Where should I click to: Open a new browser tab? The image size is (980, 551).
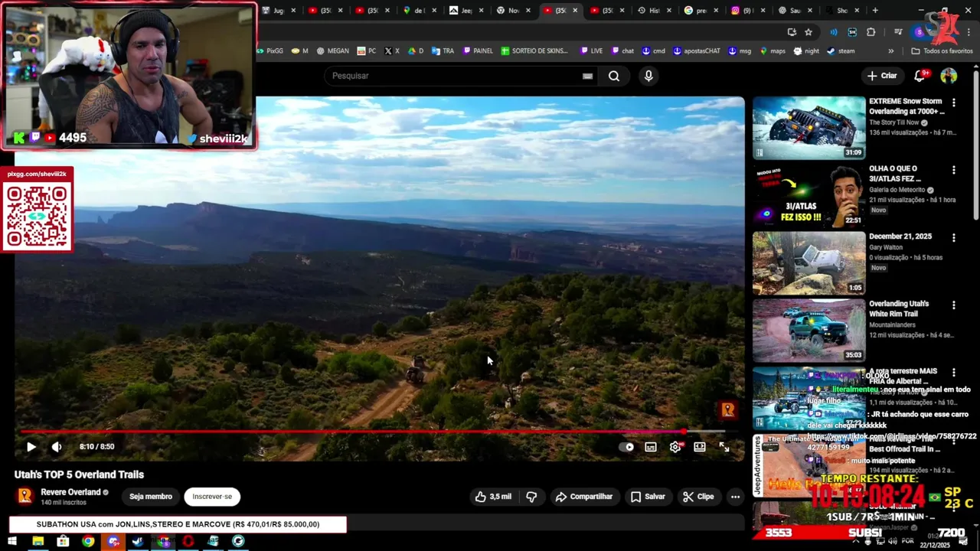(875, 11)
